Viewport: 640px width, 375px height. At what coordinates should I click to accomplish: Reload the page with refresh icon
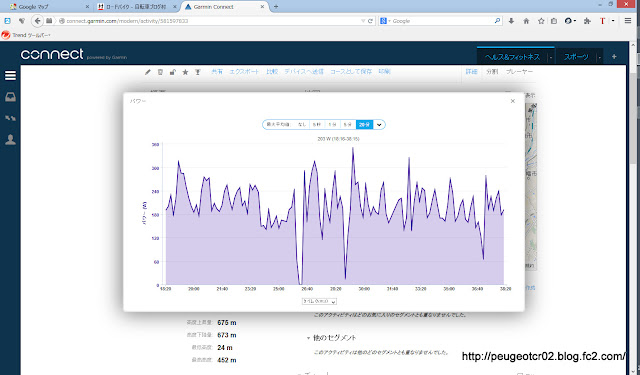pyautogui.click(x=370, y=21)
